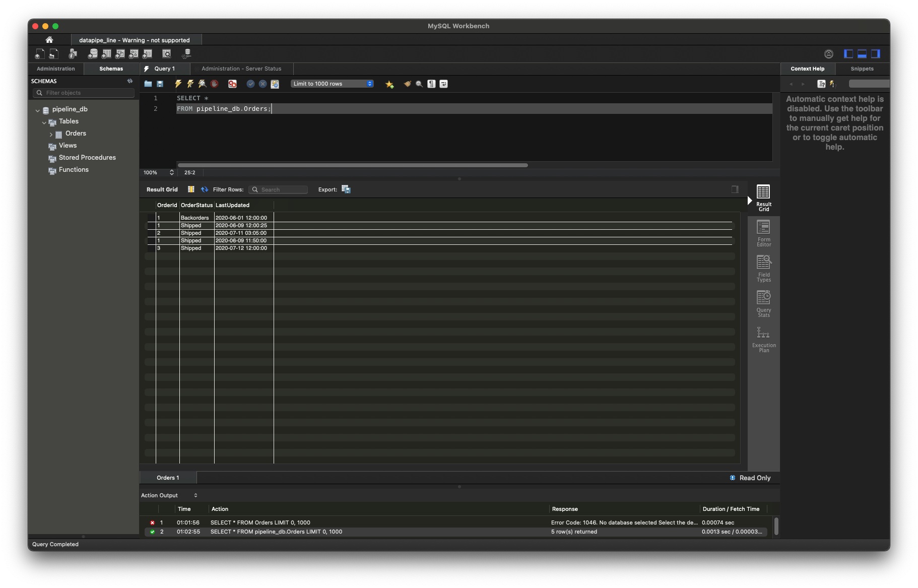Open SQL script file in new tab
Viewport: 918px width, 588px height.
tap(53, 53)
